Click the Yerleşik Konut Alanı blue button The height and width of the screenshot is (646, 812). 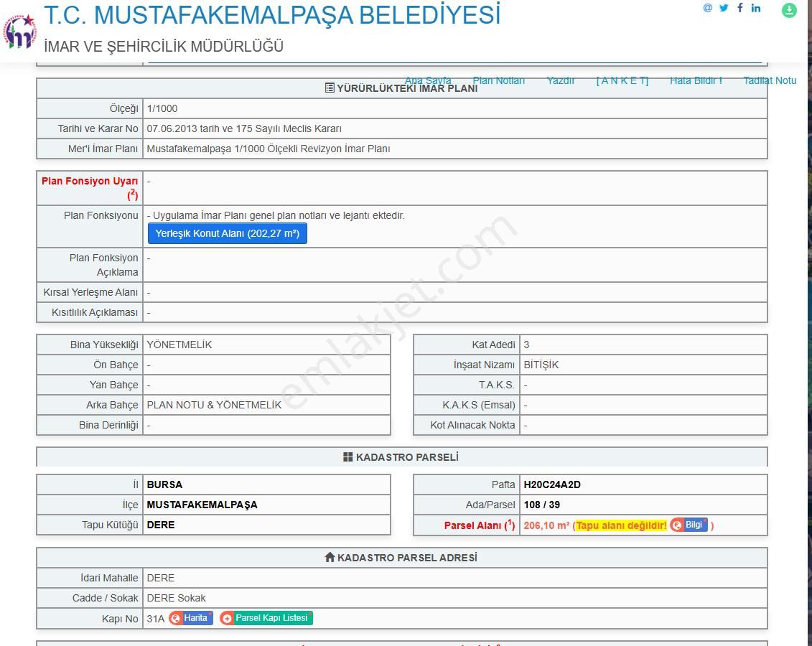pos(227,233)
